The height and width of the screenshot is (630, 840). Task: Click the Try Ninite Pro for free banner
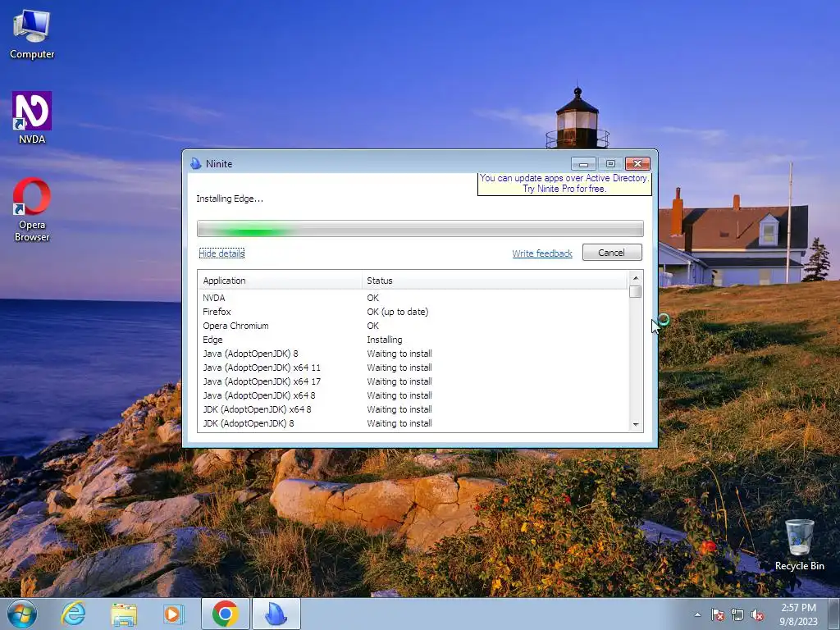click(x=564, y=184)
